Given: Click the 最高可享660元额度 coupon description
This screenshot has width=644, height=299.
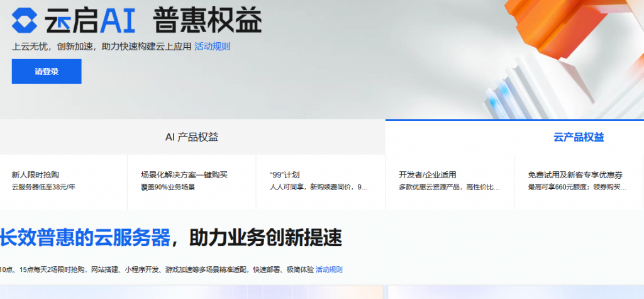Looking at the screenshot, I should pyautogui.click(x=577, y=187).
